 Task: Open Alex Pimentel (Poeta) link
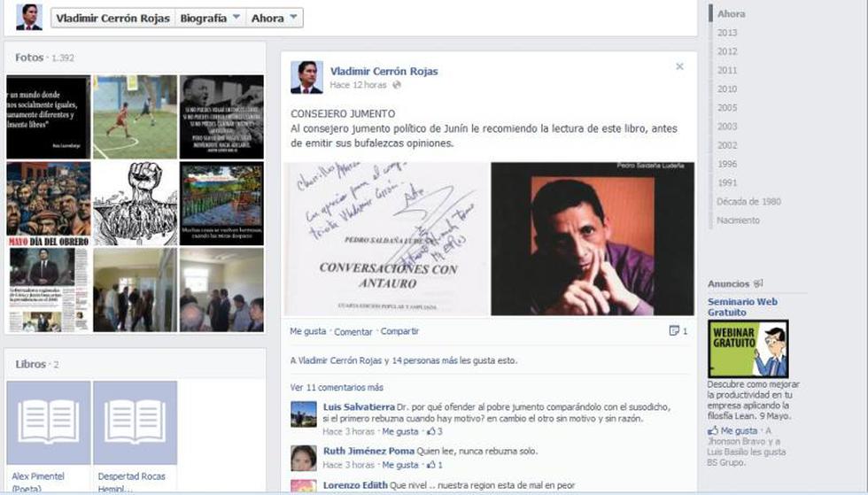click(x=37, y=482)
